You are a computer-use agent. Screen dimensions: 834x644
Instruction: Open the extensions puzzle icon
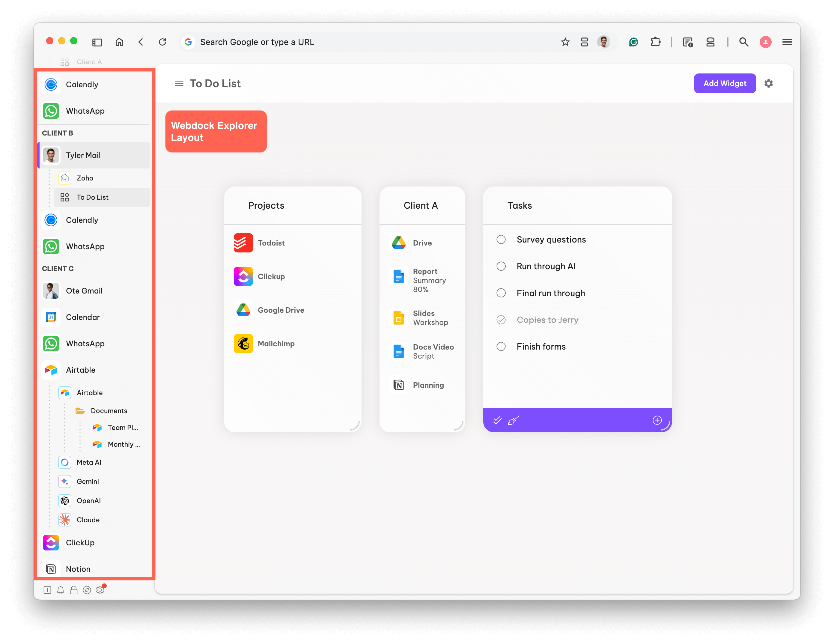point(655,42)
